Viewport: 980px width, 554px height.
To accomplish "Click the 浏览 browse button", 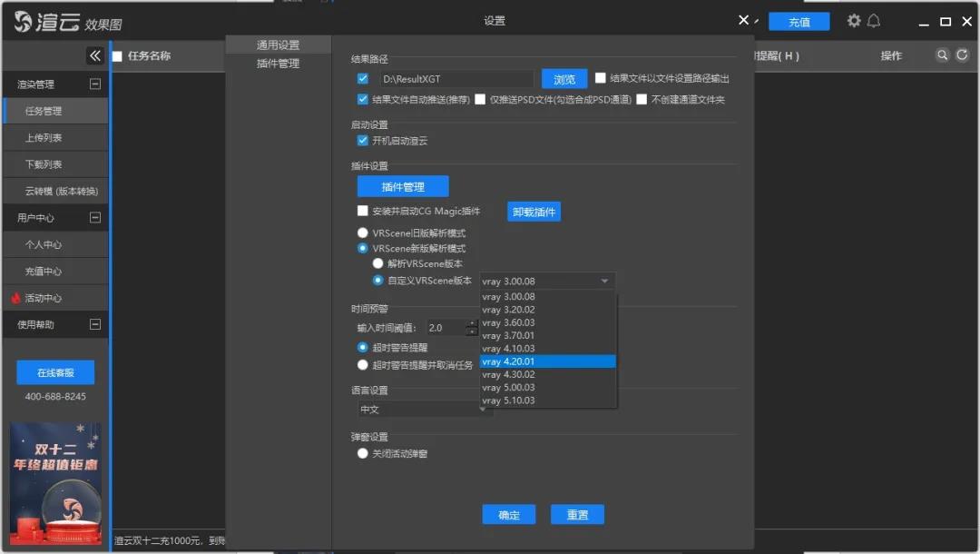I will click(x=564, y=79).
